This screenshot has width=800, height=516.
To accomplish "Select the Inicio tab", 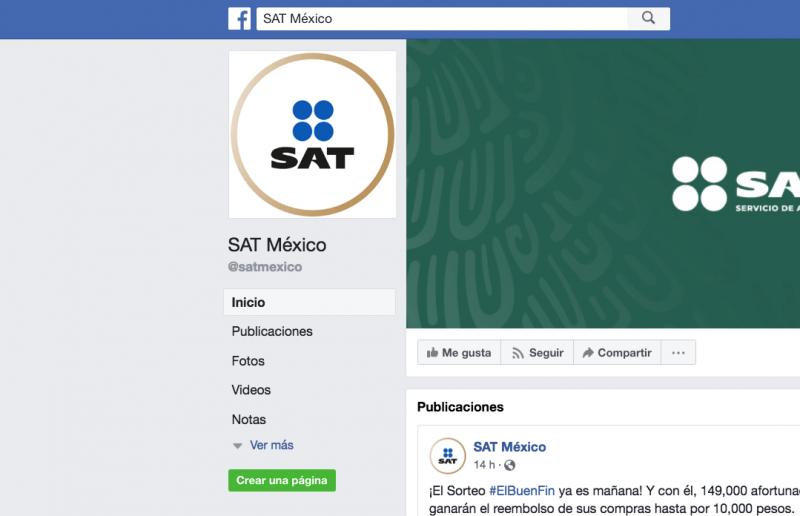I will click(x=309, y=302).
